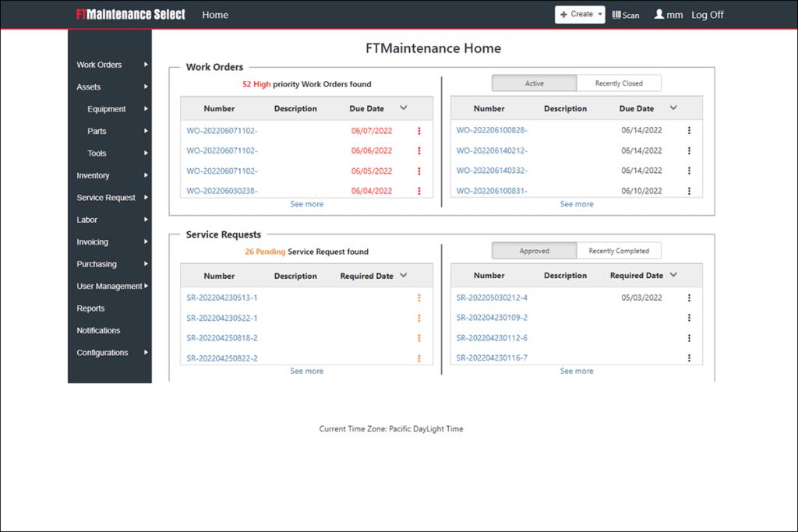Open kebab menu for SR-202204230522-1
The width and height of the screenshot is (798, 532).
tap(419, 318)
